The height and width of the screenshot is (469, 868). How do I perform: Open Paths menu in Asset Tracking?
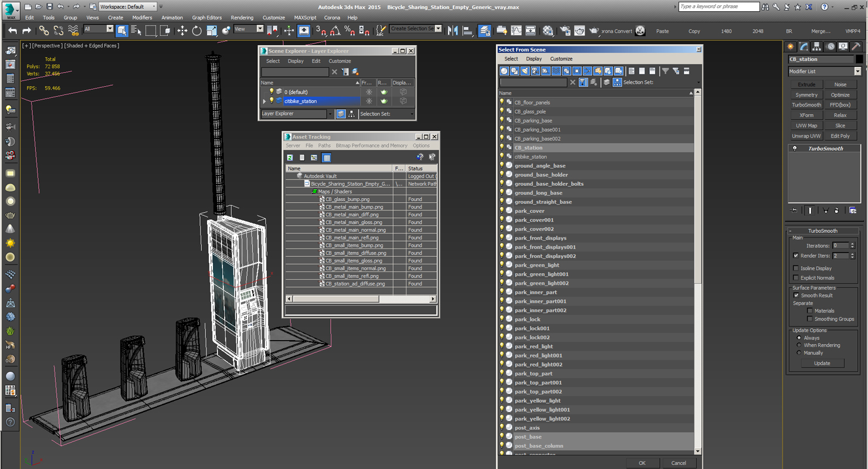pos(324,145)
